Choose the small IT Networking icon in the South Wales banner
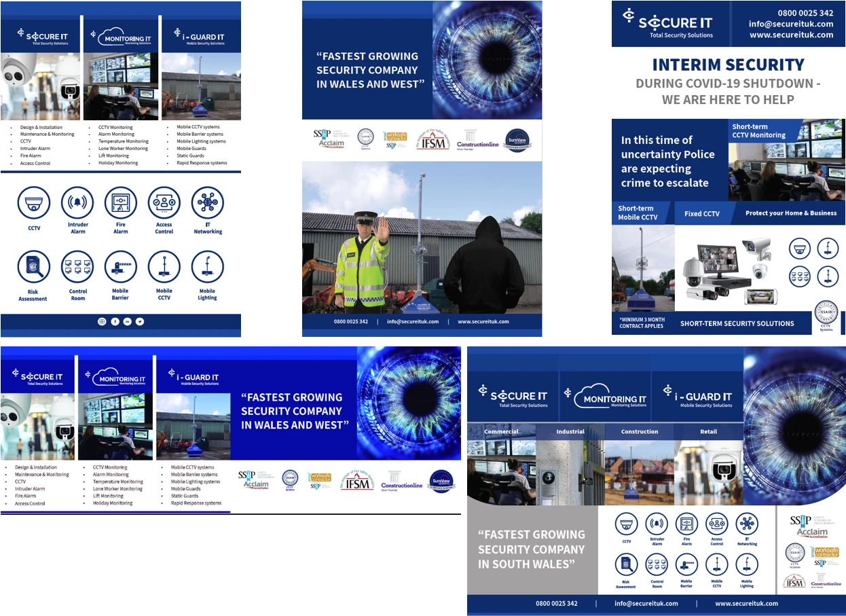The height and width of the screenshot is (616, 846). tap(747, 524)
